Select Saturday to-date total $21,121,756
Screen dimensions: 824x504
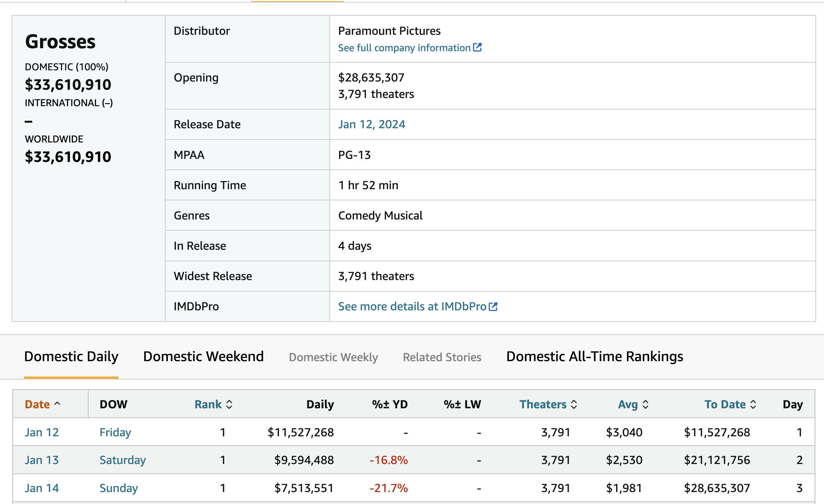tap(717, 460)
